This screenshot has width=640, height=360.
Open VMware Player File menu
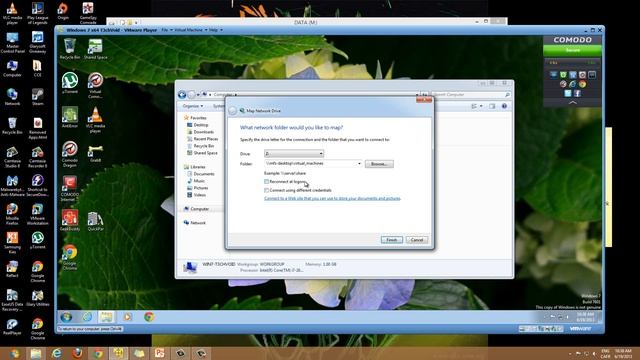click(167, 30)
